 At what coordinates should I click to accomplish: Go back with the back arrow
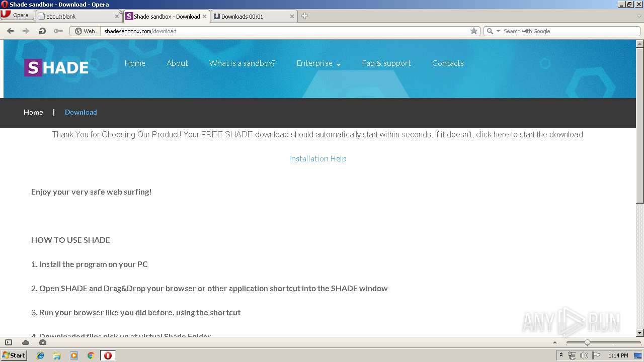click(10, 31)
